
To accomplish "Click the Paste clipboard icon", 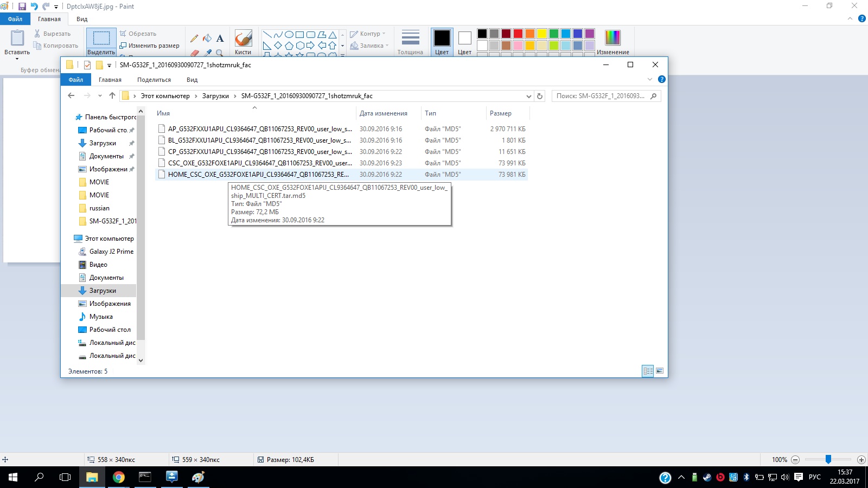I will (17, 38).
